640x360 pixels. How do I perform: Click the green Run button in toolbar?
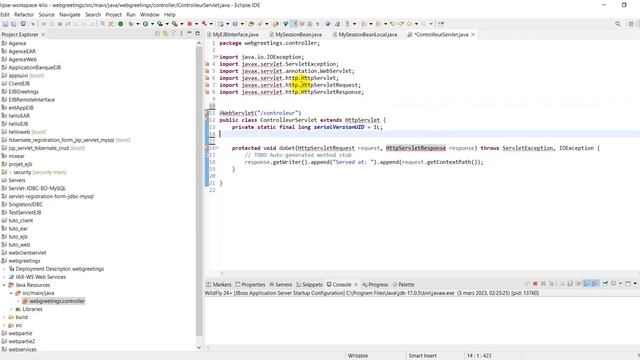(x=145, y=24)
